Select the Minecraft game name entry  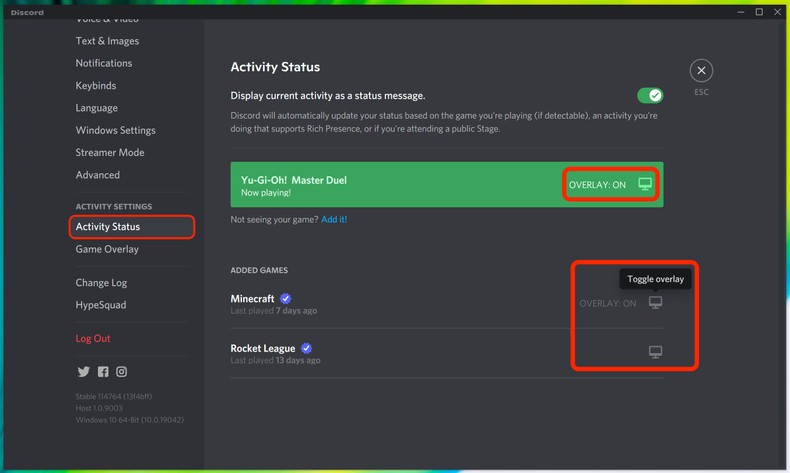[252, 299]
